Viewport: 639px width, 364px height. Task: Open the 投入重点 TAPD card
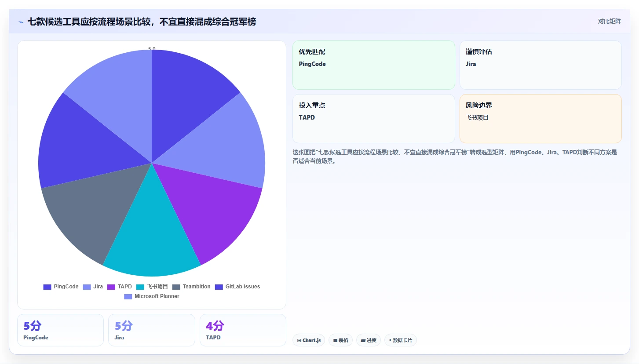(x=373, y=119)
